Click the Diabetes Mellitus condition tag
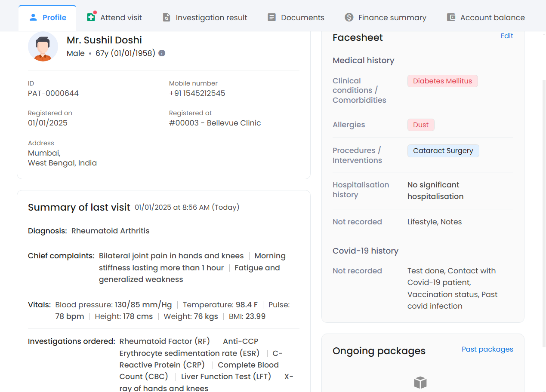This screenshot has height=392, width=546. point(442,81)
